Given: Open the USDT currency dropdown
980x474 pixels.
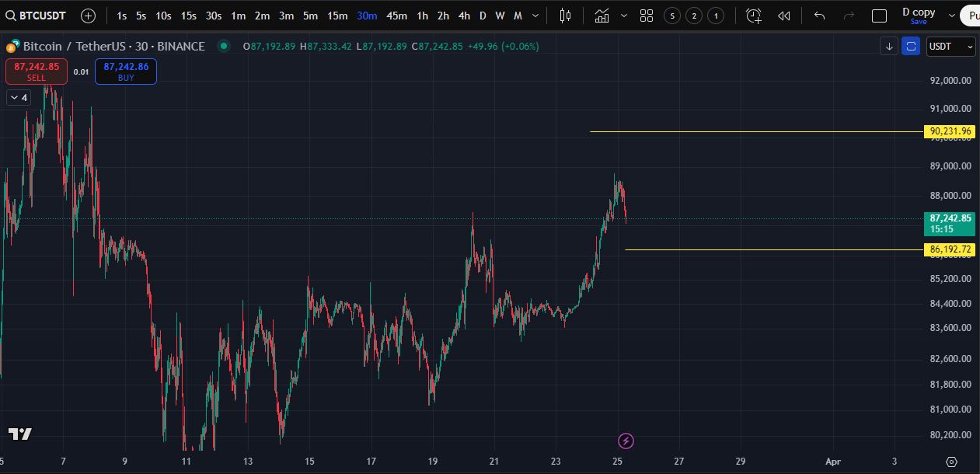Looking at the screenshot, I should coord(950,47).
